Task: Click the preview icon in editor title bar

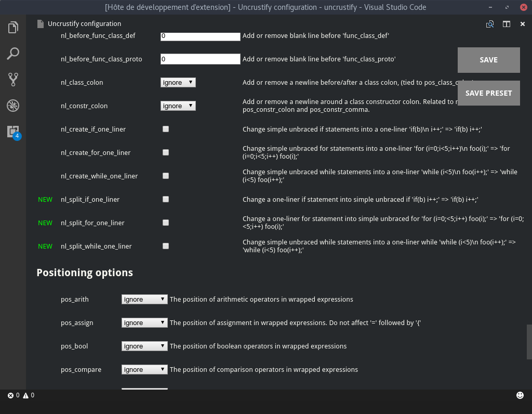Action: [489, 24]
